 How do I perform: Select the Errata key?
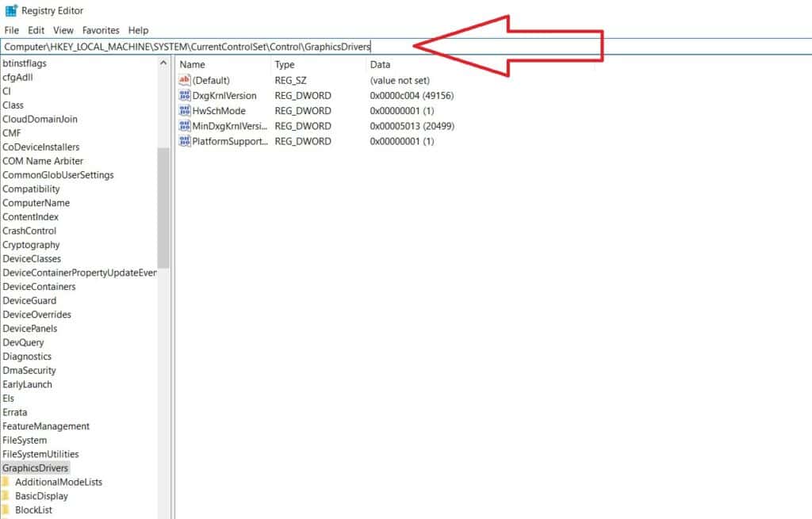(14, 412)
